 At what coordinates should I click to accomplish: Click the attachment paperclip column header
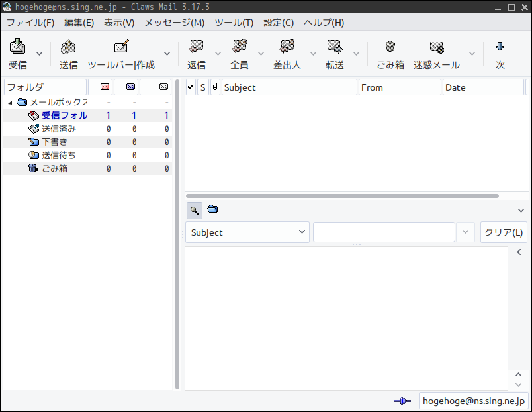click(215, 87)
